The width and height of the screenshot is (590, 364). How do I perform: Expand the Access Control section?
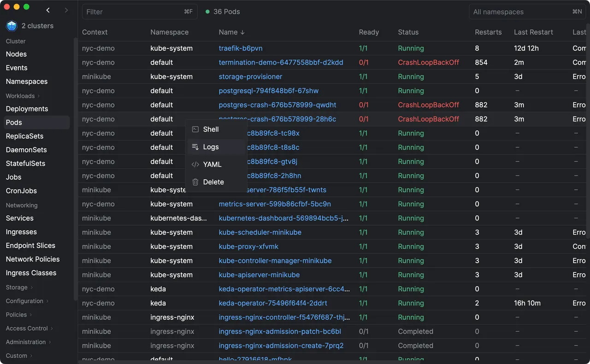pos(29,329)
